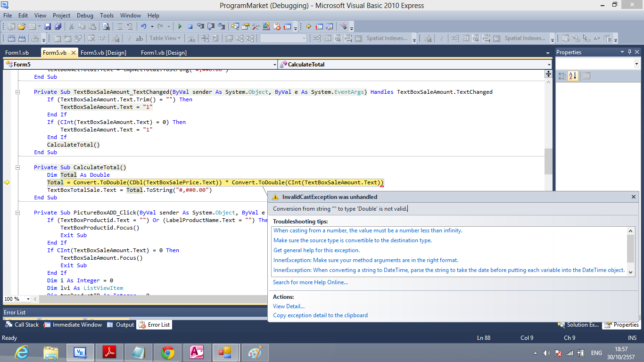Click the Start Debugging play icon
Screen dimensions: 644x362
(x=180, y=26)
